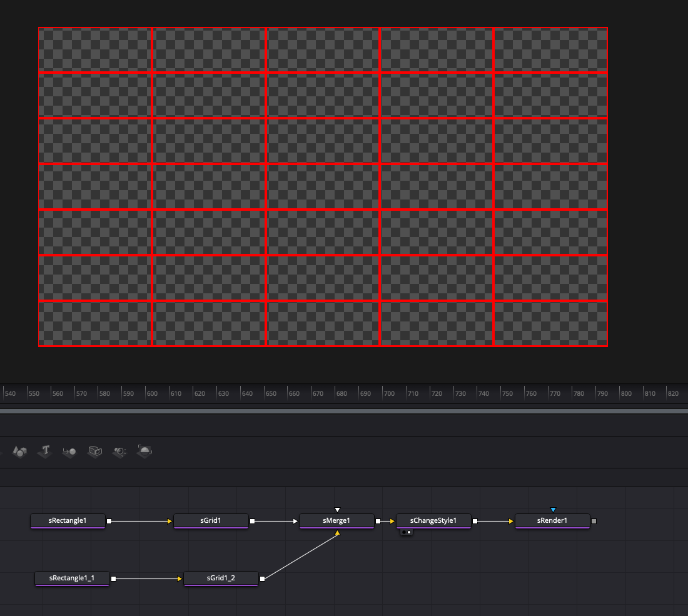Screen dimensions: 688x616
Task: Select the sMerge1 node
Action: 336,521
